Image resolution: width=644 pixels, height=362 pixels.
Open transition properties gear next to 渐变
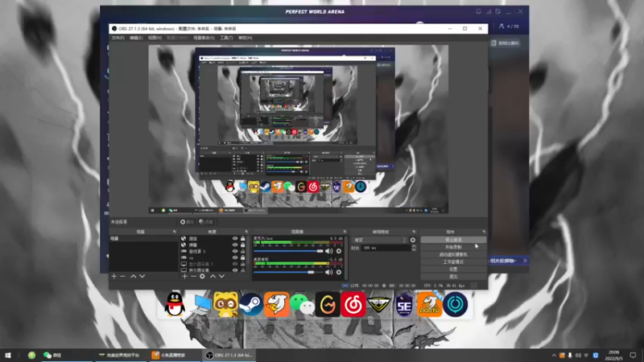pos(413,240)
